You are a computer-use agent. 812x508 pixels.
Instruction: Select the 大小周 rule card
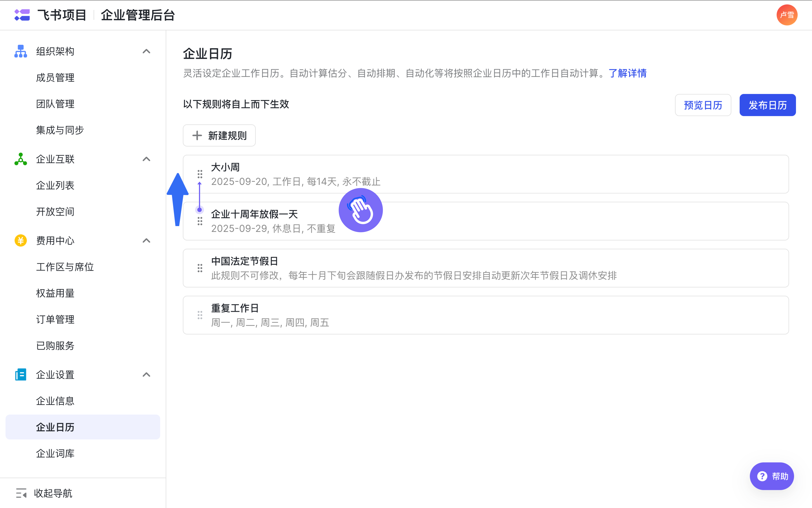click(486, 174)
